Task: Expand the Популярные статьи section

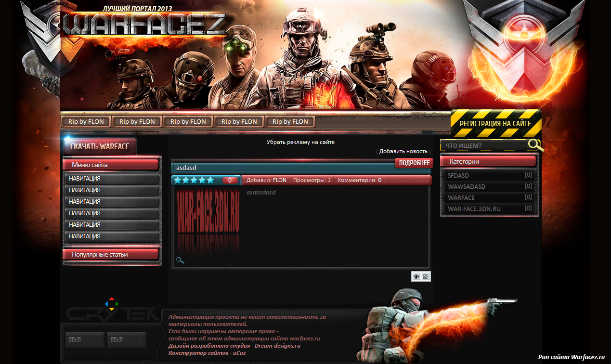Action: tap(111, 254)
